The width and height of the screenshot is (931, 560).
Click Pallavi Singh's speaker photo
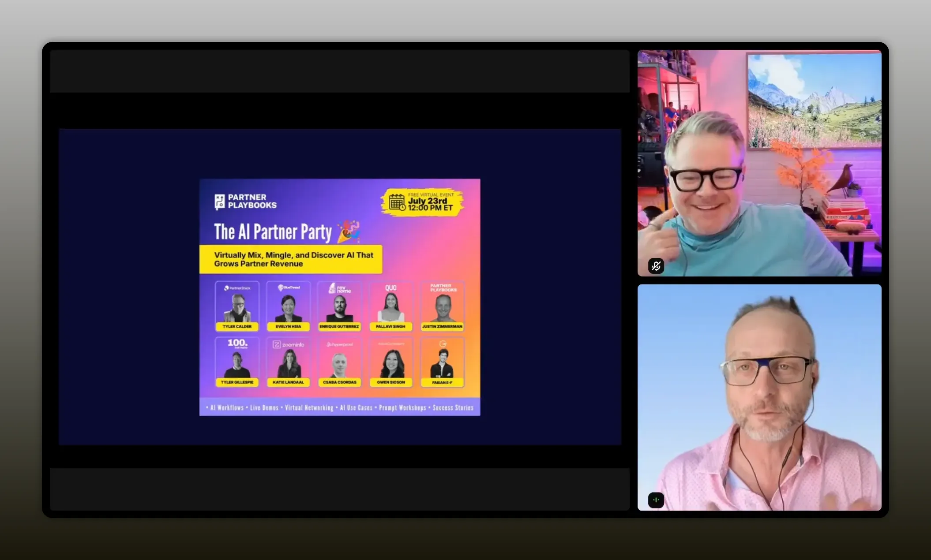[x=391, y=307]
